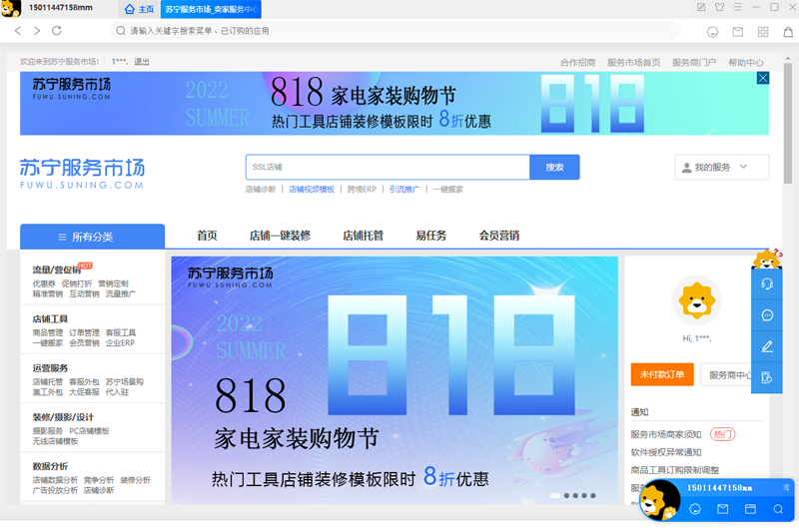The width and height of the screenshot is (799, 532).
Task: Open the 店铺工具 category
Action: 50,318
